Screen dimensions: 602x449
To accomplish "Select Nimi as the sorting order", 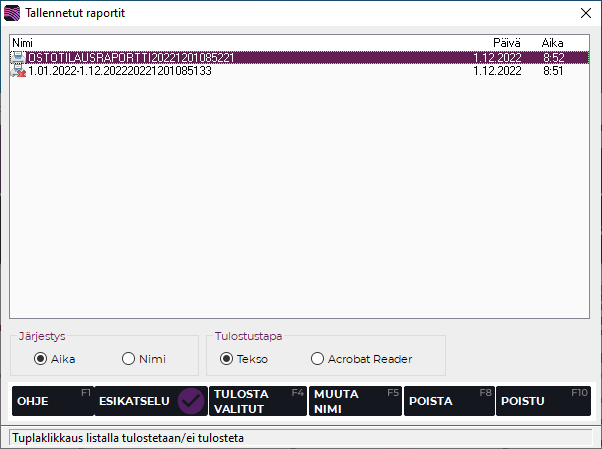I will 128,359.
